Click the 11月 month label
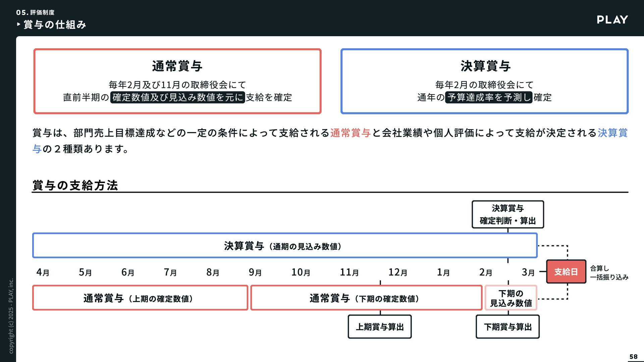 349,272
